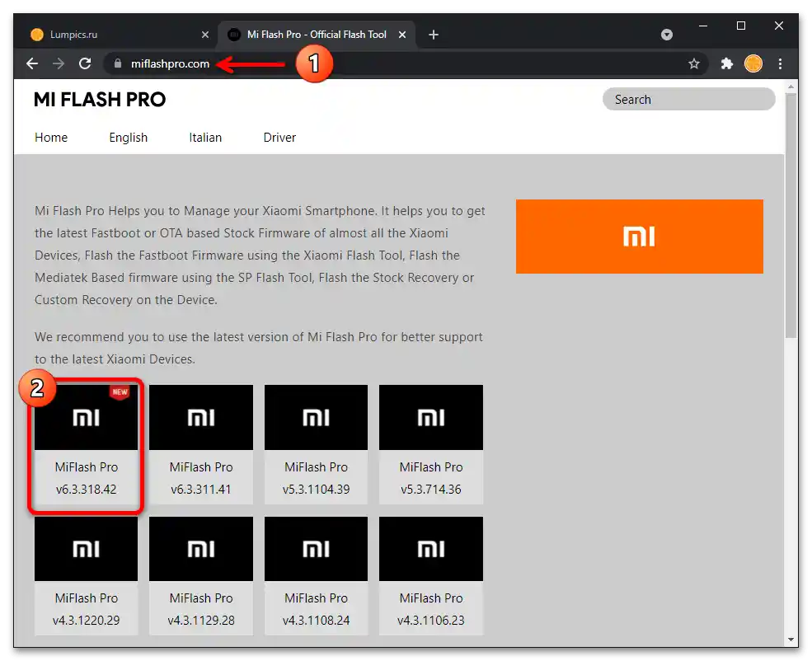Maximize the Chrome window

pos(741,26)
